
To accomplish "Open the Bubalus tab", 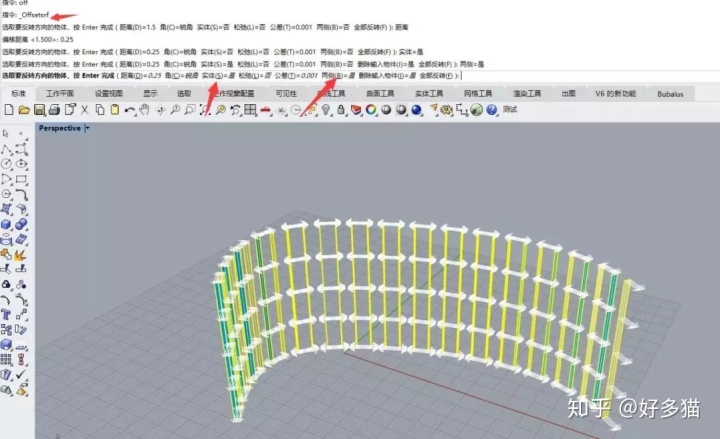I will click(670, 93).
